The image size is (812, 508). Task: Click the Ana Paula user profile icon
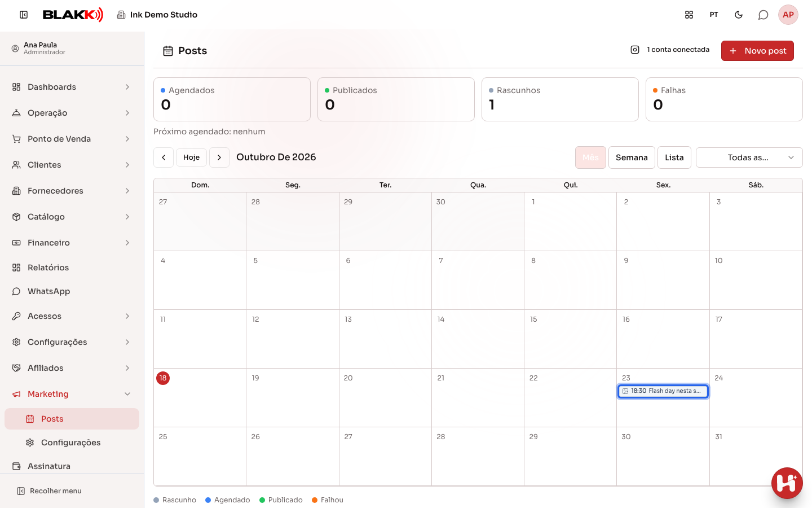tap(15, 49)
